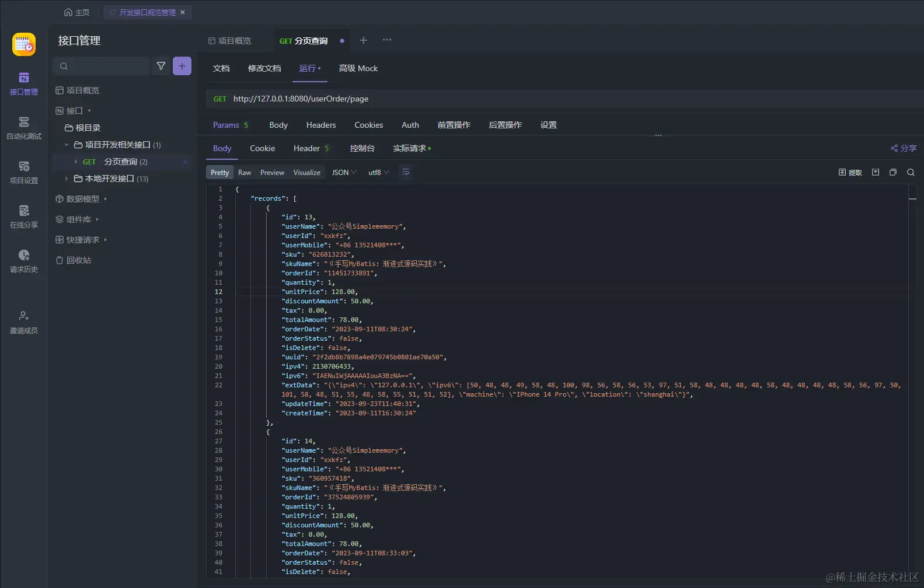Viewport: 924px width, 588px height.
Task: Click the response vertical scrollbar
Action: coord(912,381)
